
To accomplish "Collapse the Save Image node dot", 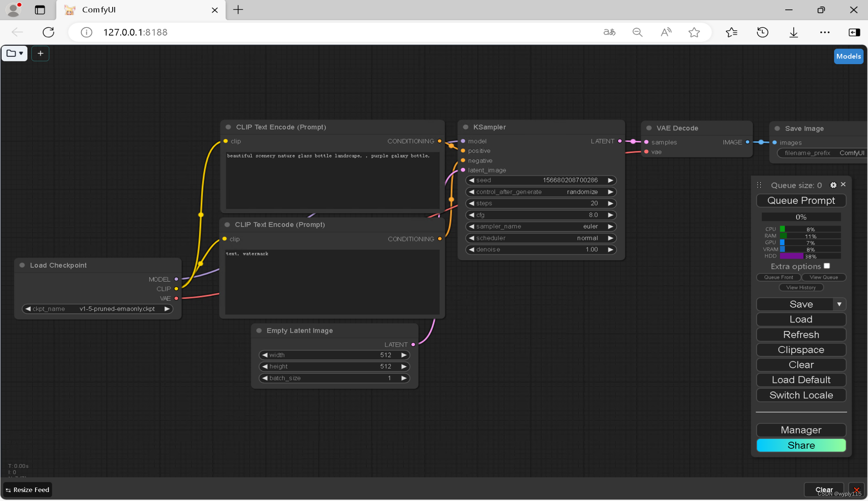I will tap(777, 129).
